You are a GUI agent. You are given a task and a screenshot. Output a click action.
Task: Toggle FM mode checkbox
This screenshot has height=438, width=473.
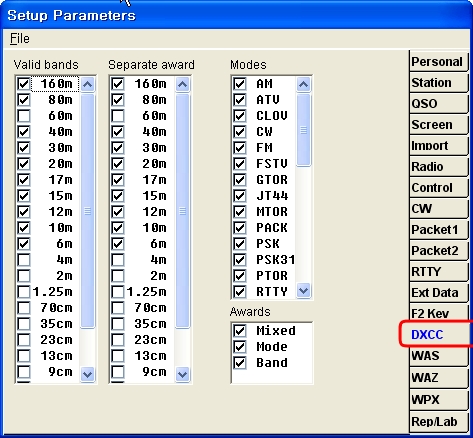point(240,148)
